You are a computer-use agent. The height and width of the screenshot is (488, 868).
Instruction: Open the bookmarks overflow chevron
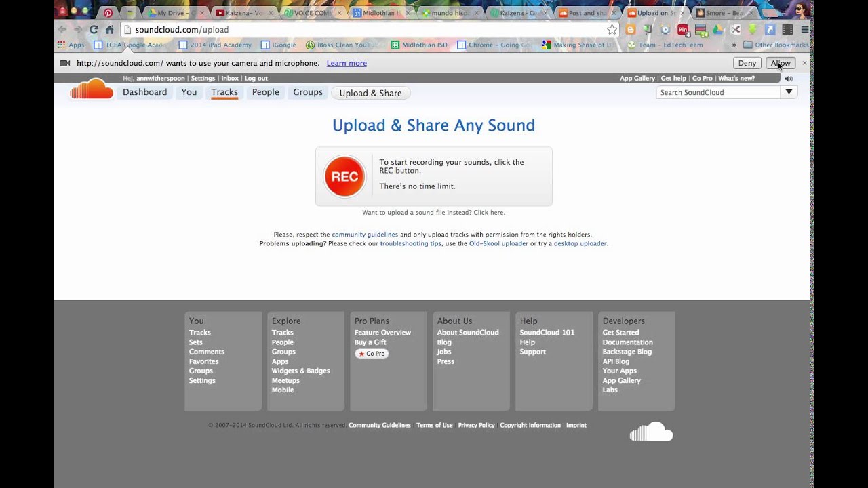coord(736,45)
